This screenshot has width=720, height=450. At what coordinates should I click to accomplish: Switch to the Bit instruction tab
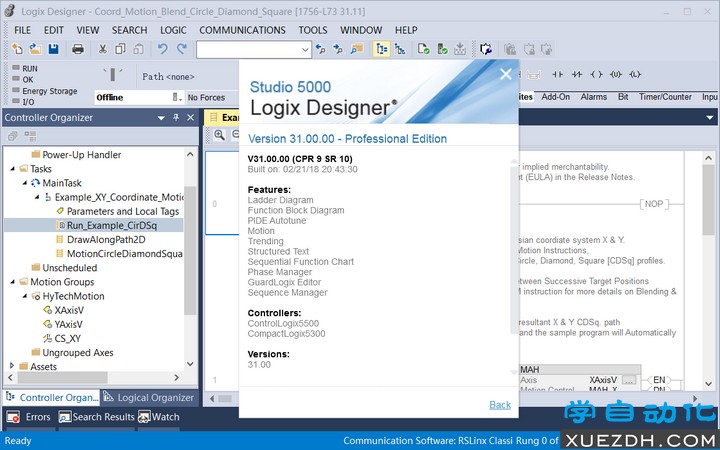(623, 97)
